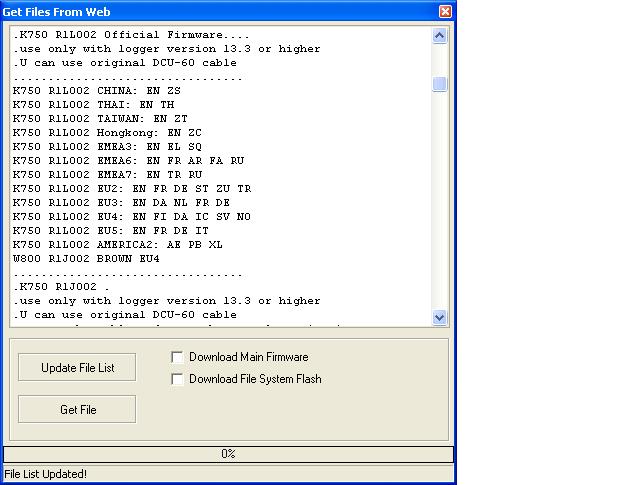The height and width of the screenshot is (485, 640).
Task: Click the .K750 R1J002 heading line
Action: click(61, 287)
